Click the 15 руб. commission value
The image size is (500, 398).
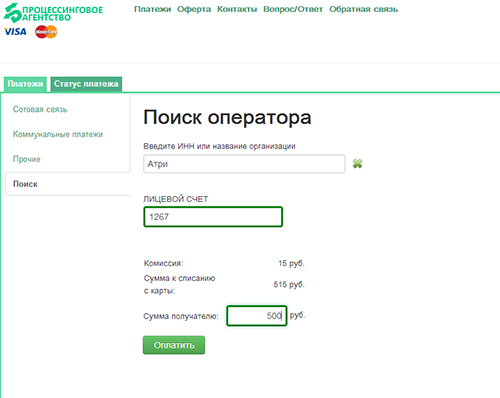tap(291, 263)
